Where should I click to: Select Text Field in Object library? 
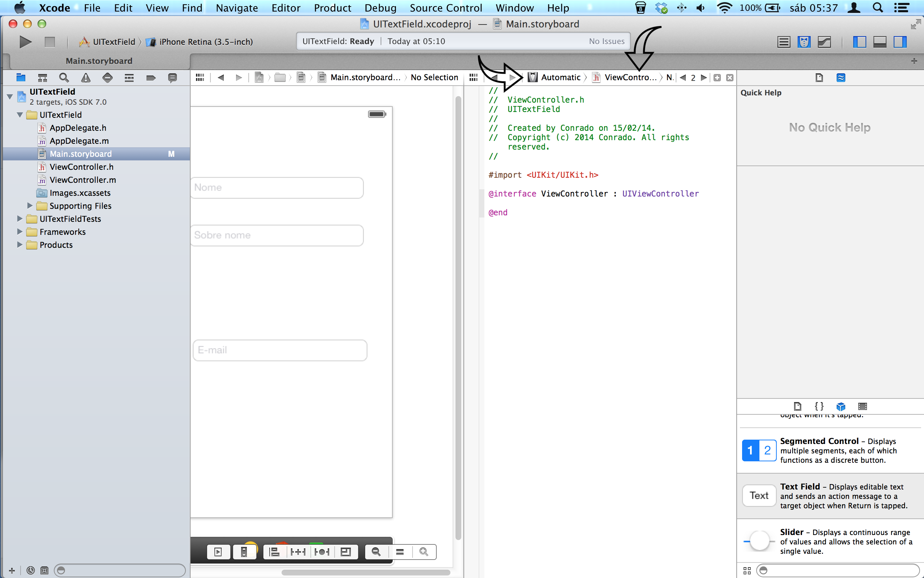coord(830,496)
